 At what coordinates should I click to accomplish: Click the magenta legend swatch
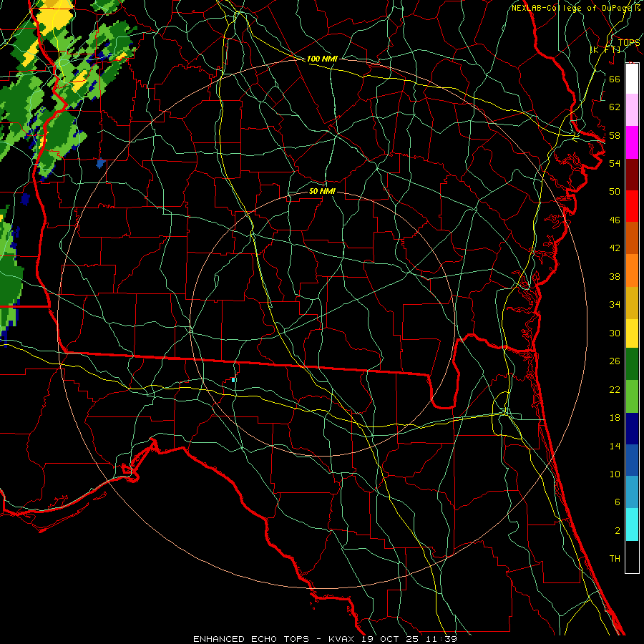(632, 142)
